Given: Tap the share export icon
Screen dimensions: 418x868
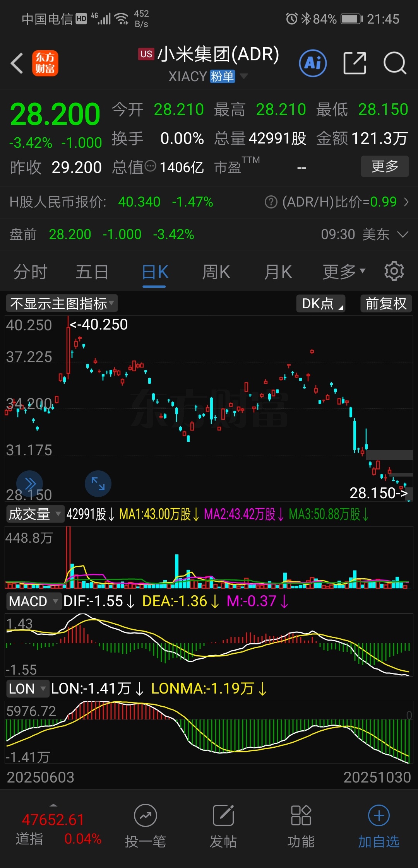Looking at the screenshot, I should 355,63.
